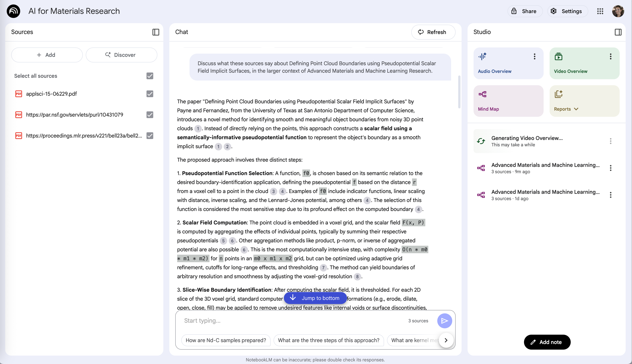Click the Share button
This screenshot has height=364, width=632.
tap(525, 11)
